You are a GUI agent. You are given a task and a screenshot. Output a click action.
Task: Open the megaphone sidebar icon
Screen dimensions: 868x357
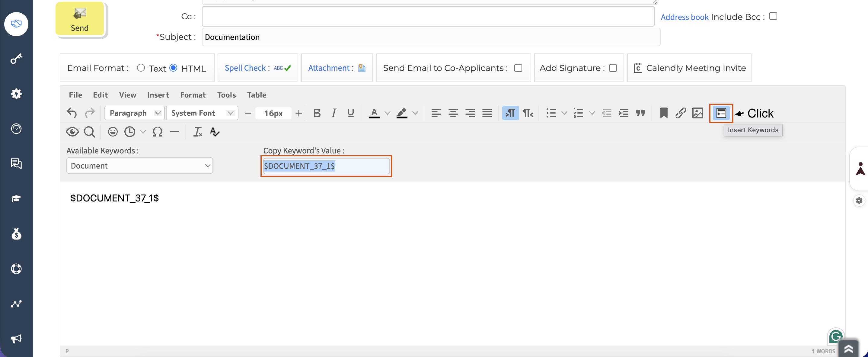click(x=16, y=339)
